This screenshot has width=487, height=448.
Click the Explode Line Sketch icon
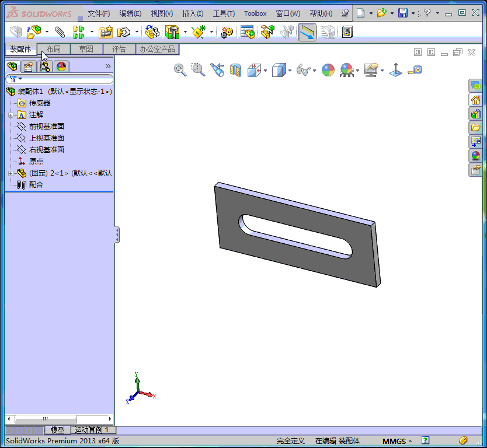(287, 32)
